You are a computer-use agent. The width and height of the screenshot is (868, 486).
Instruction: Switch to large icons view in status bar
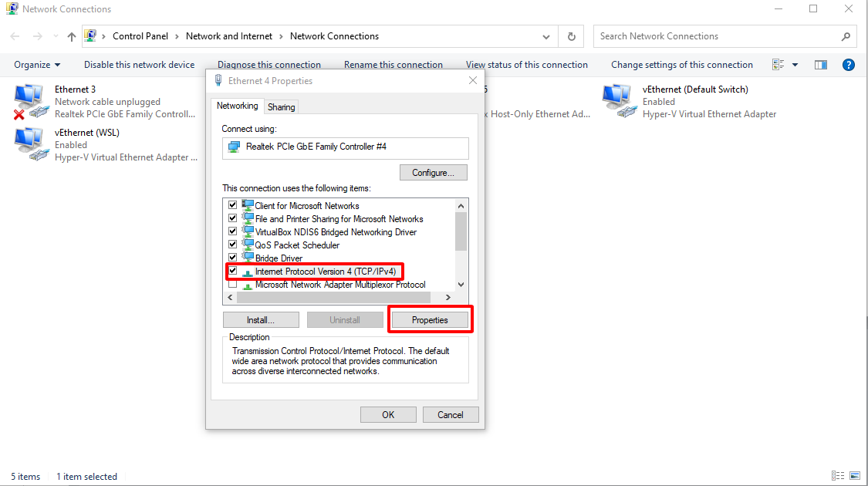click(855, 476)
